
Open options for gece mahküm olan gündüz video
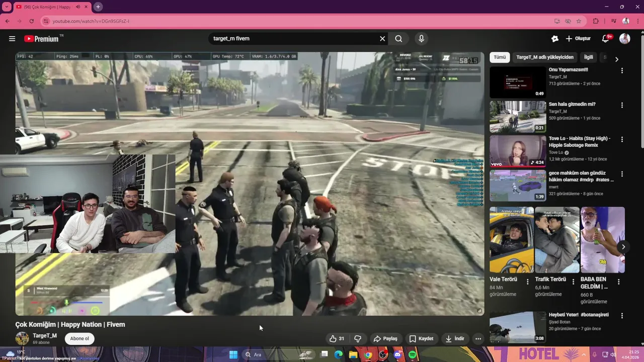[622, 174]
